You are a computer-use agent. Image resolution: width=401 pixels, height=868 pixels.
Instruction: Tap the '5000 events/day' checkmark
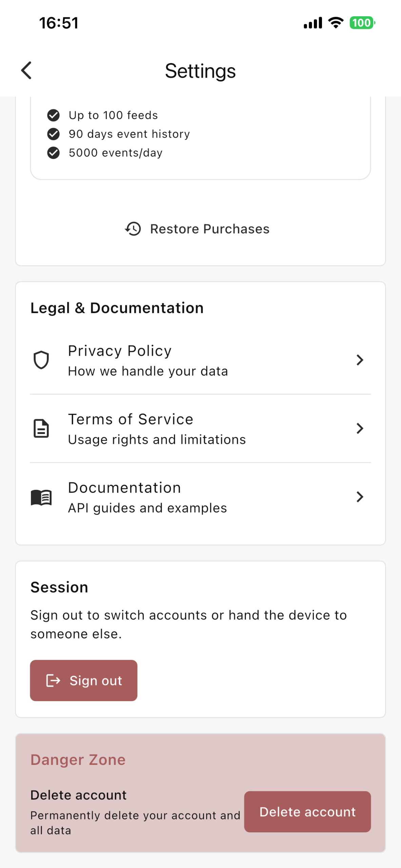pyautogui.click(x=53, y=153)
